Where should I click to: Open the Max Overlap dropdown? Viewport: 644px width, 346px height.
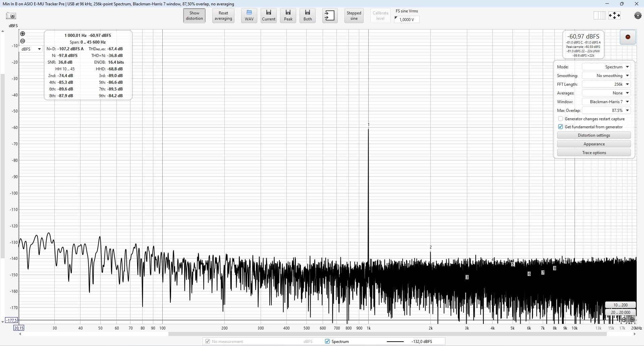coord(606,110)
